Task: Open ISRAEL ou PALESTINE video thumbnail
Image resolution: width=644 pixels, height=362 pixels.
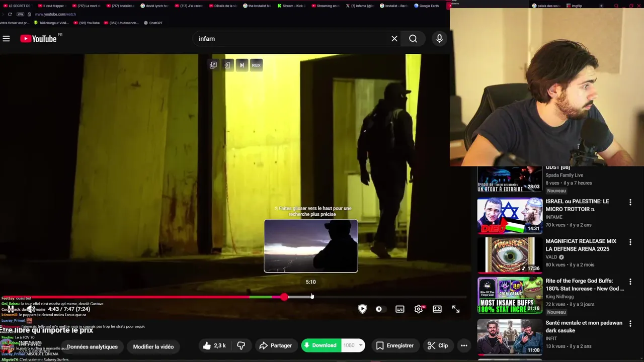Action: click(510, 216)
